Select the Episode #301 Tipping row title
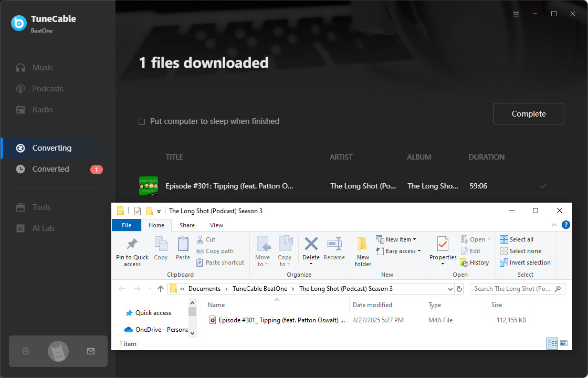The image size is (588, 378). (229, 186)
